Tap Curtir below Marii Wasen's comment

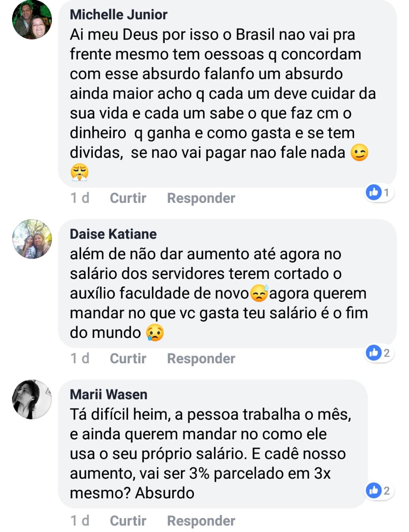(128, 520)
